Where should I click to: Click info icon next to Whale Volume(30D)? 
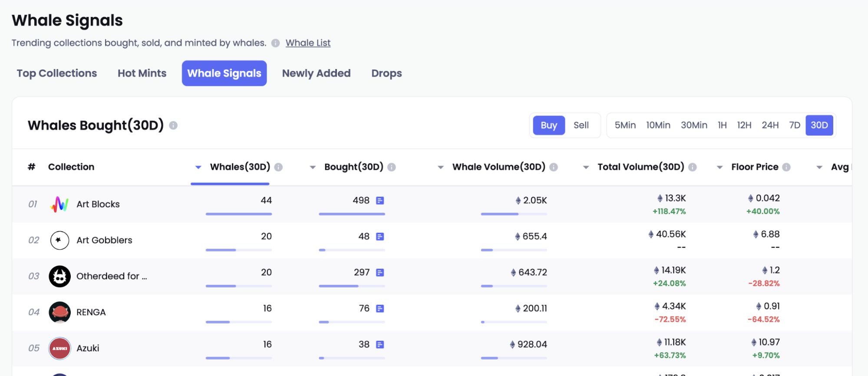554,167
